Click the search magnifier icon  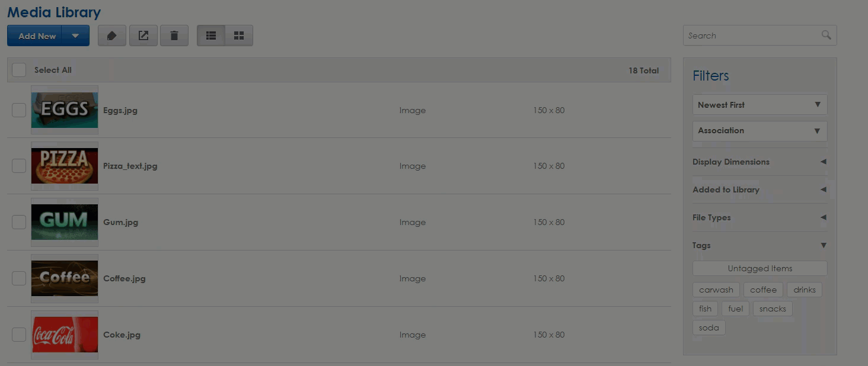(x=826, y=35)
